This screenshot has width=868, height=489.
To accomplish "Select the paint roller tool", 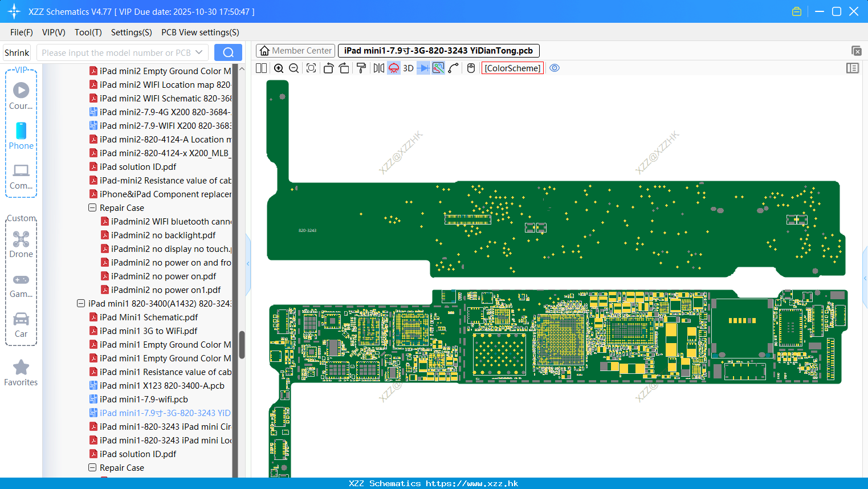I will (361, 68).
